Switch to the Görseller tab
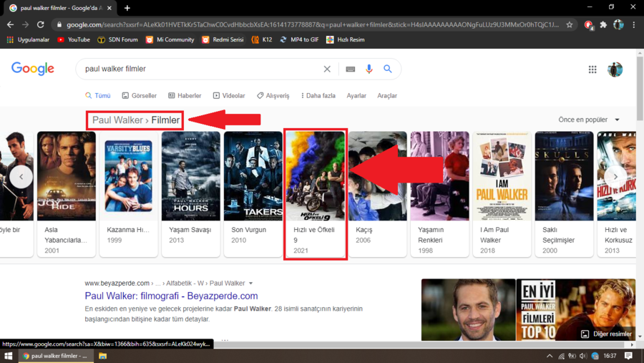Screen dimensions: 644x363 coord(140,95)
